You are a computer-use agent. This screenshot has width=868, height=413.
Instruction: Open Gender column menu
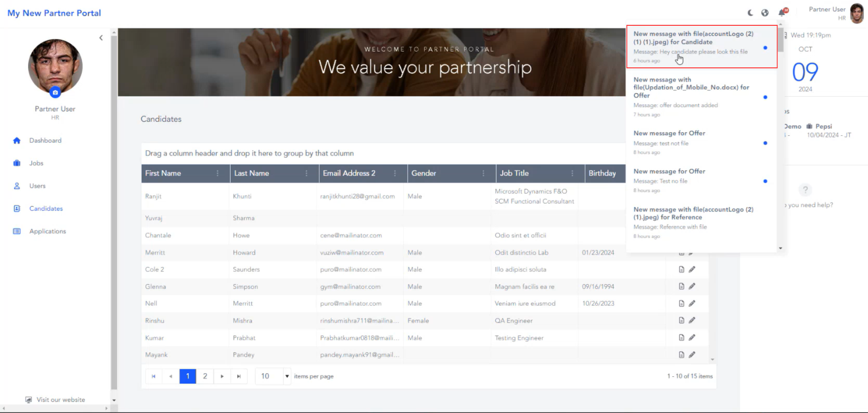pyautogui.click(x=483, y=173)
